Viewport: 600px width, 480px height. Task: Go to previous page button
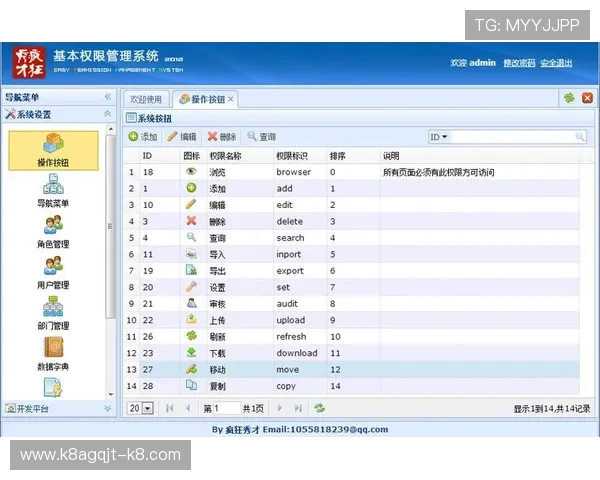click(x=188, y=408)
